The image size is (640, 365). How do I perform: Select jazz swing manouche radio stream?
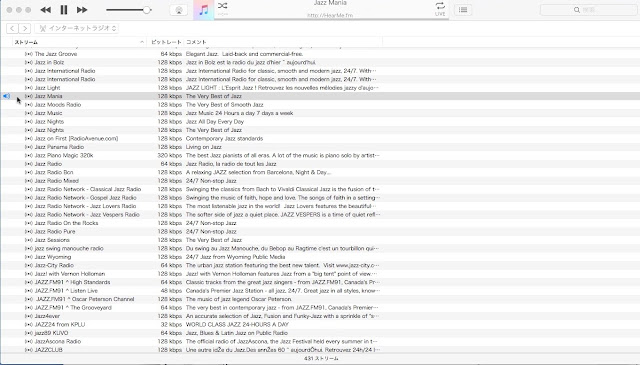click(x=69, y=248)
